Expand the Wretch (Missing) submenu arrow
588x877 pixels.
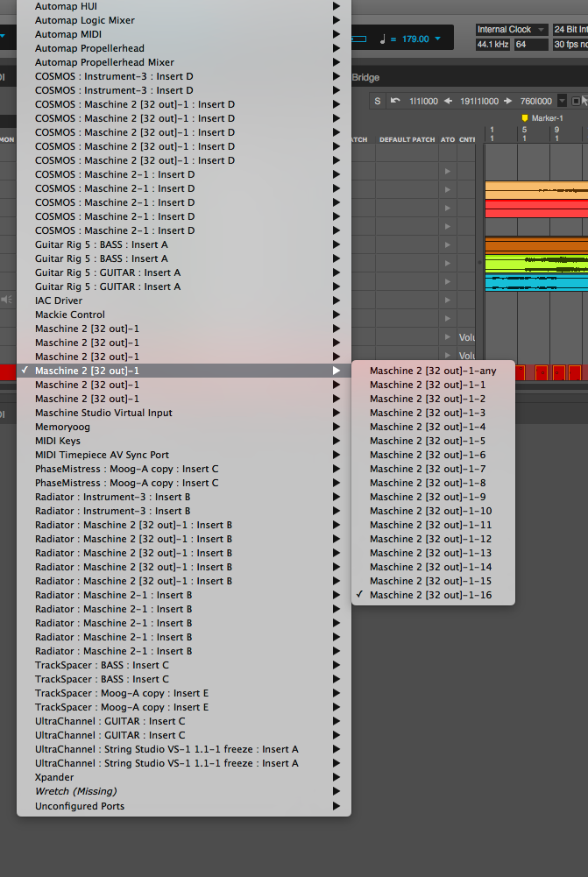click(x=337, y=791)
